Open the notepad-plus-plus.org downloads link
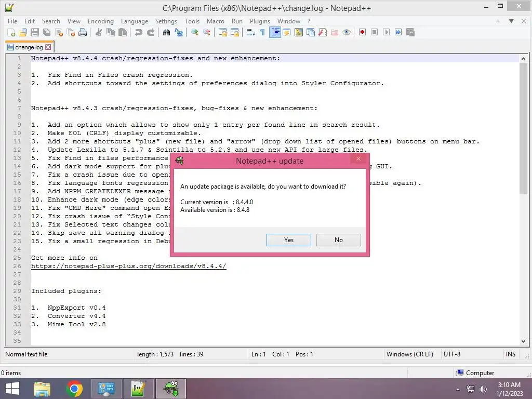This screenshot has height=399, width=532. pos(129,266)
